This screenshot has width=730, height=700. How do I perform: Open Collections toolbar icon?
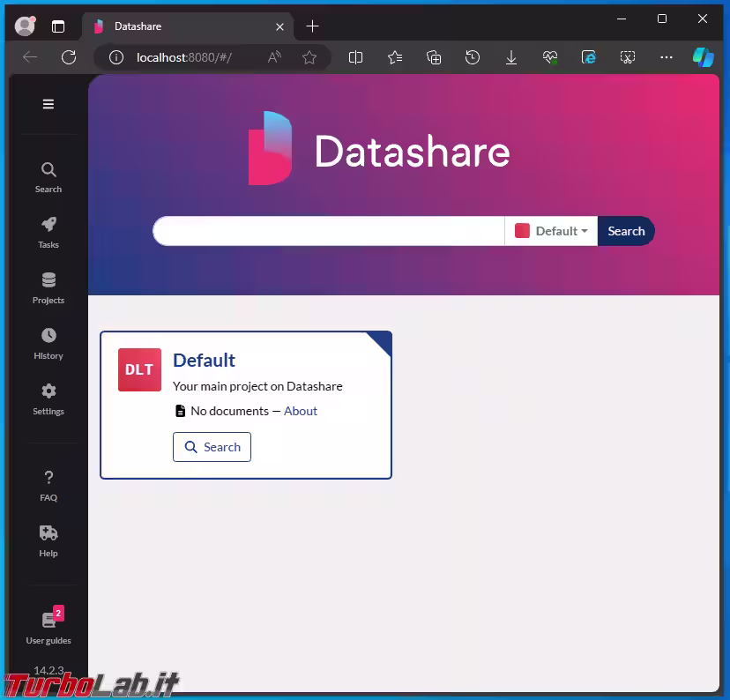click(434, 57)
